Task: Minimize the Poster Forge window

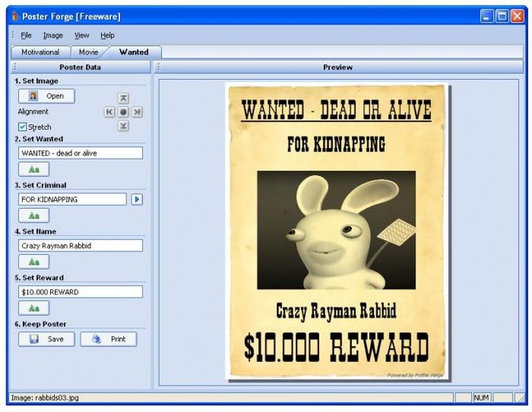Action: (487, 16)
